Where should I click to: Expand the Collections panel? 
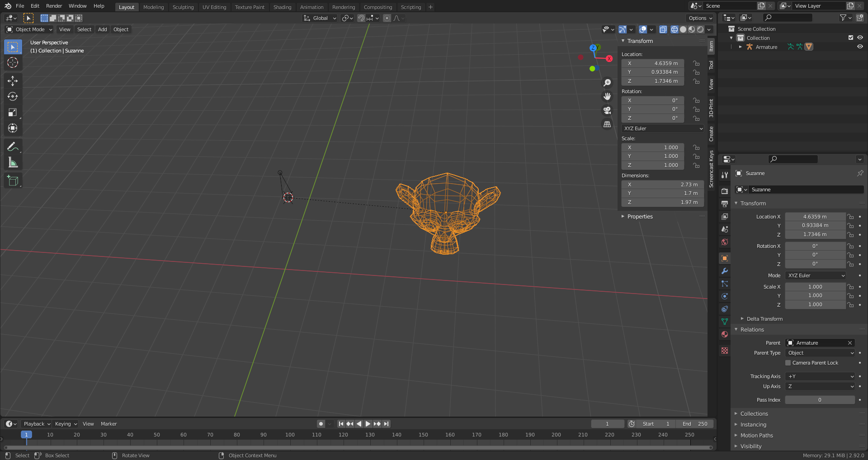(754, 414)
